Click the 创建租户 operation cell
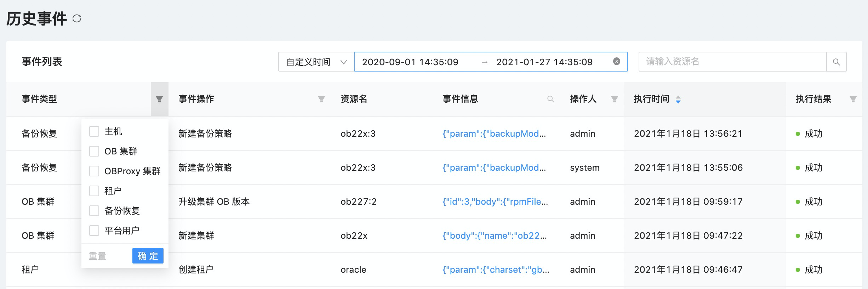 point(196,270)
